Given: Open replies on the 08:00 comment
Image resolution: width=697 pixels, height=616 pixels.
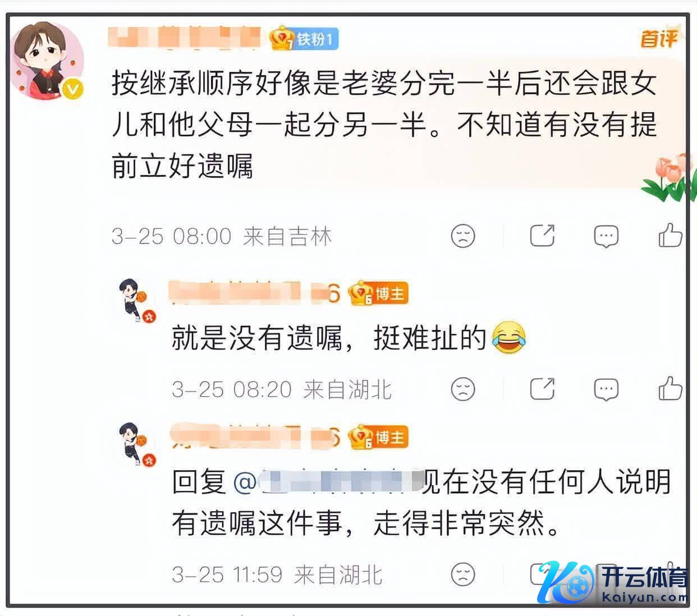Looking at the screenshot, I should (606, 236).
